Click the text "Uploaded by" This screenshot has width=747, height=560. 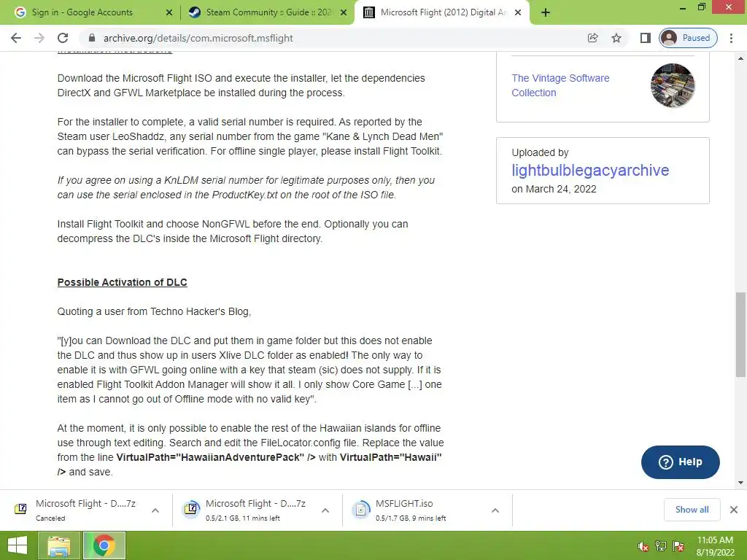(x=541, y=152)
